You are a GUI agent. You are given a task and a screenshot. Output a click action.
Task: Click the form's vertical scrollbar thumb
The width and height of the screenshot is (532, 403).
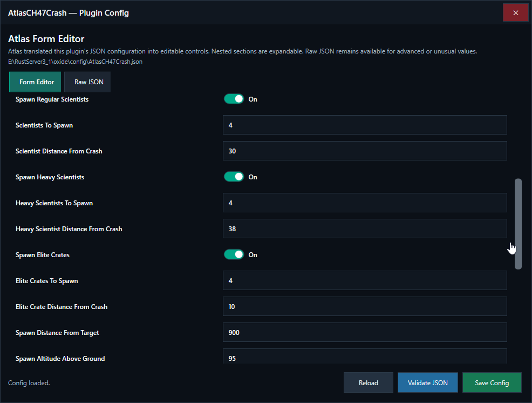(518, 224)
